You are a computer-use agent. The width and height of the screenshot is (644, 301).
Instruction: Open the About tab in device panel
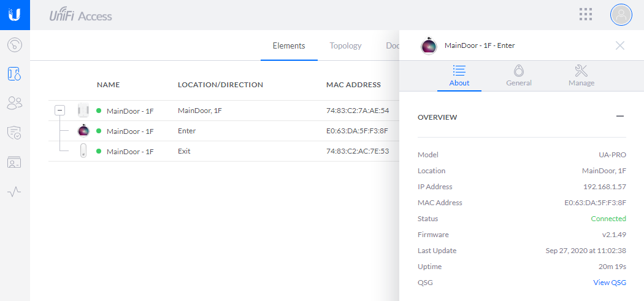point(459,77)
